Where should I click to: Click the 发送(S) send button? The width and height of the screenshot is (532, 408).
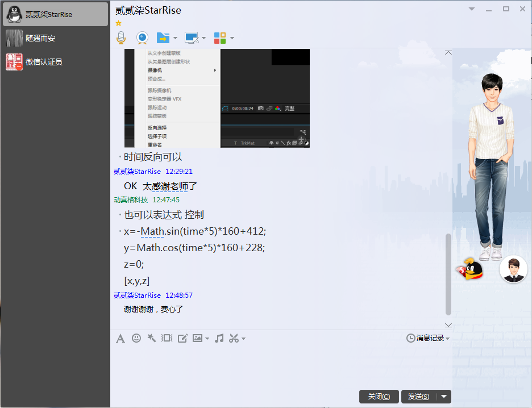419,397
